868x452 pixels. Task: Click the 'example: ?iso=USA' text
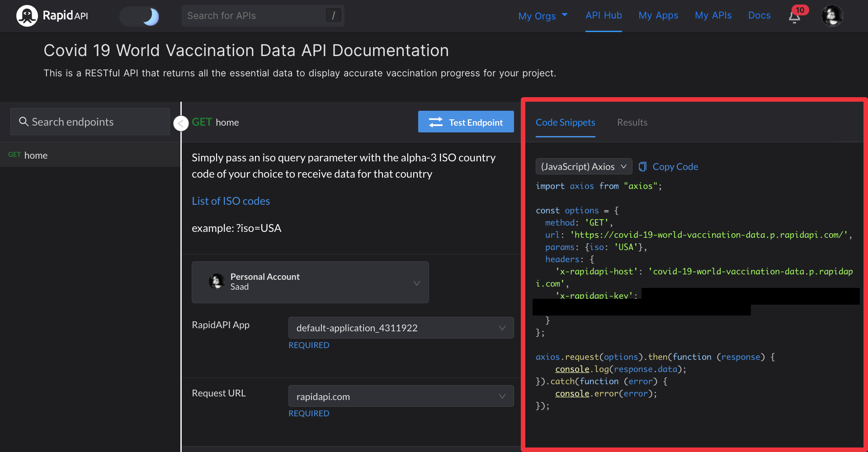click(x=236, y=228)
